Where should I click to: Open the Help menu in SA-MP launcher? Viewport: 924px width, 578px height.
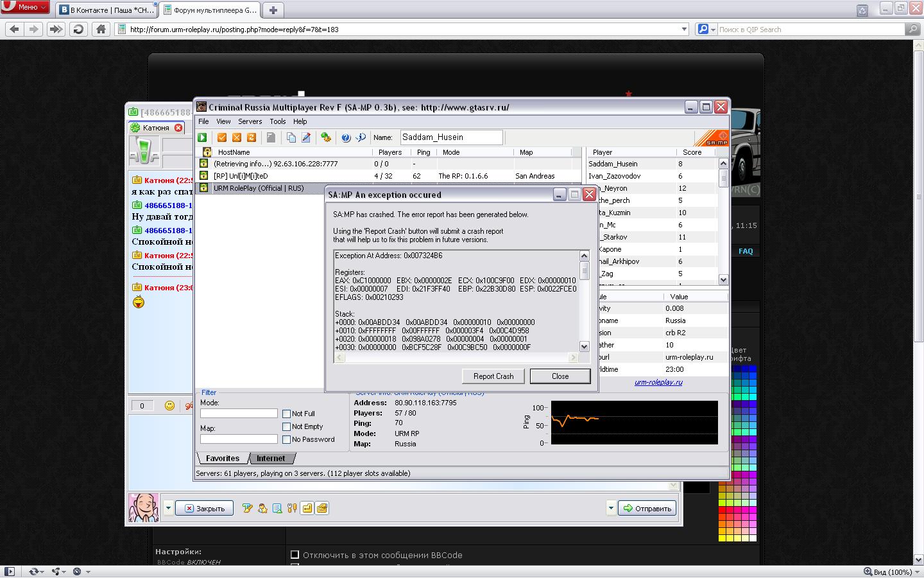[x=300, y=121]
